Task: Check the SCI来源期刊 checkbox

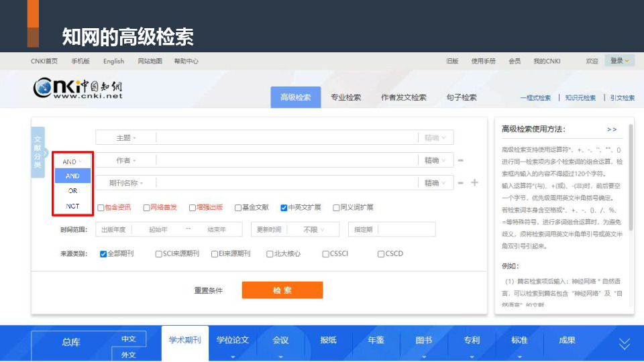Action: [158, 254]
